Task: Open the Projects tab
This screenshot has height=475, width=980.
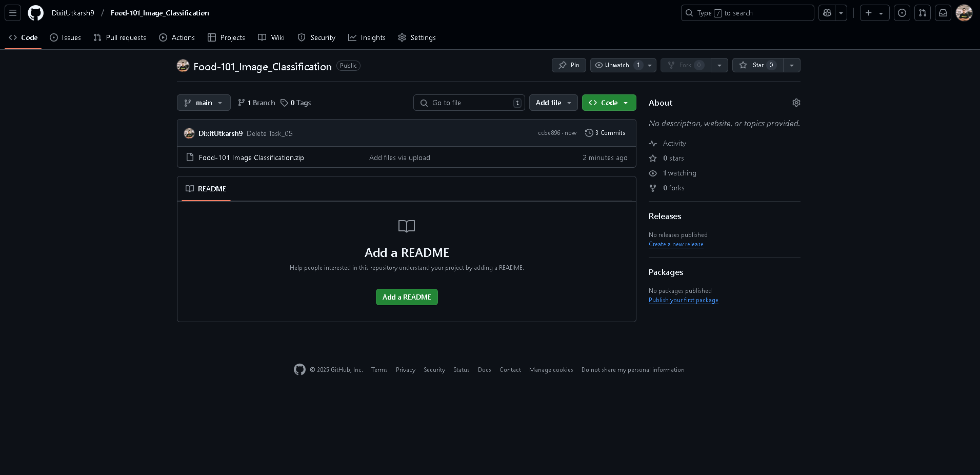Action: click(226, 37)
